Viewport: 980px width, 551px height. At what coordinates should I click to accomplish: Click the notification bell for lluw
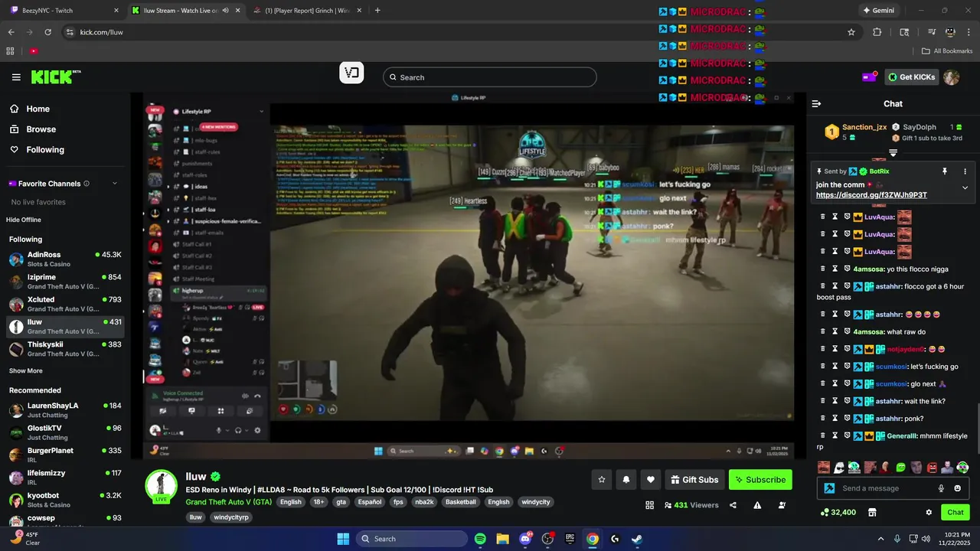click(626, 480)
